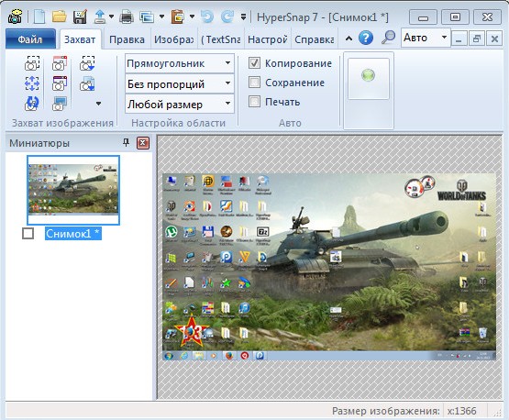The image size is (509, 420).
Task: Switch to the Захват tab
Action: pyautogui.click(x=80, y=39)
